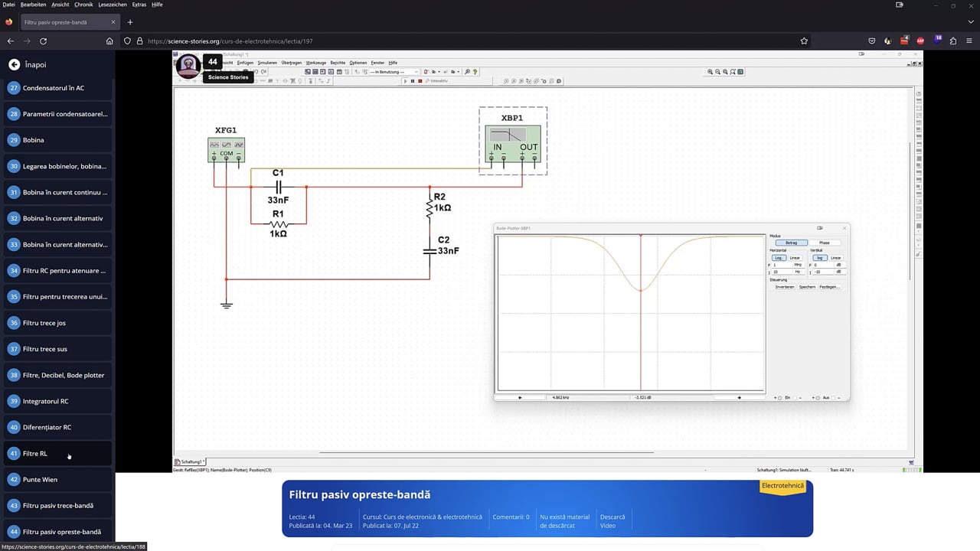Click the vertical I field showing -10
This screenshot has height=551, width=980.
coord(823,272)
